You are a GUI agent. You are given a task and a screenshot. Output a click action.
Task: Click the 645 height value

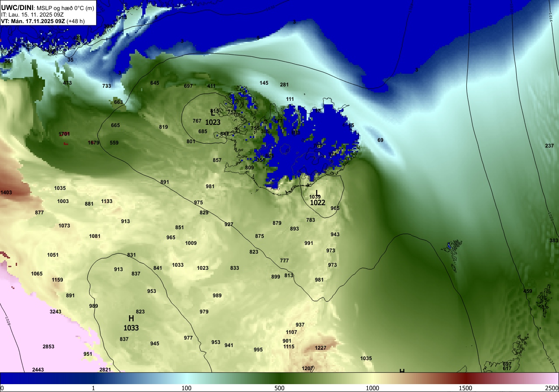[x=155, y=83]
